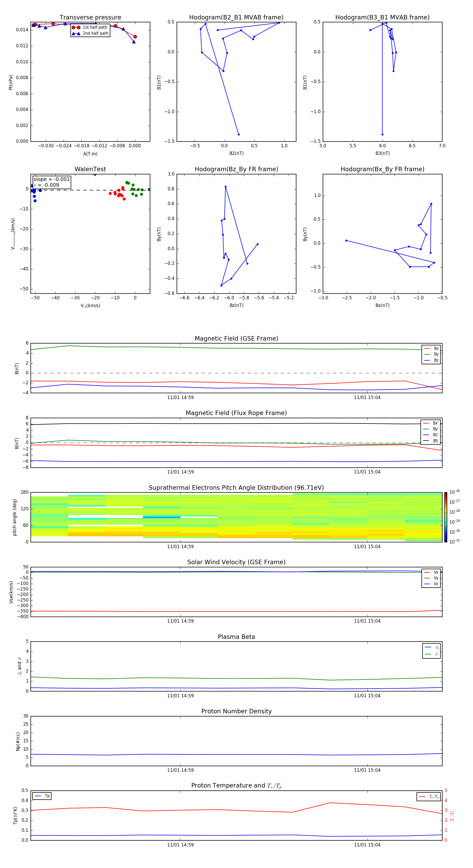The height and width of the screenshot is (868, 473).
Task: Click the 'Hodogram(B3_B1 MVAB frame)' title
Action: point(382,18)
